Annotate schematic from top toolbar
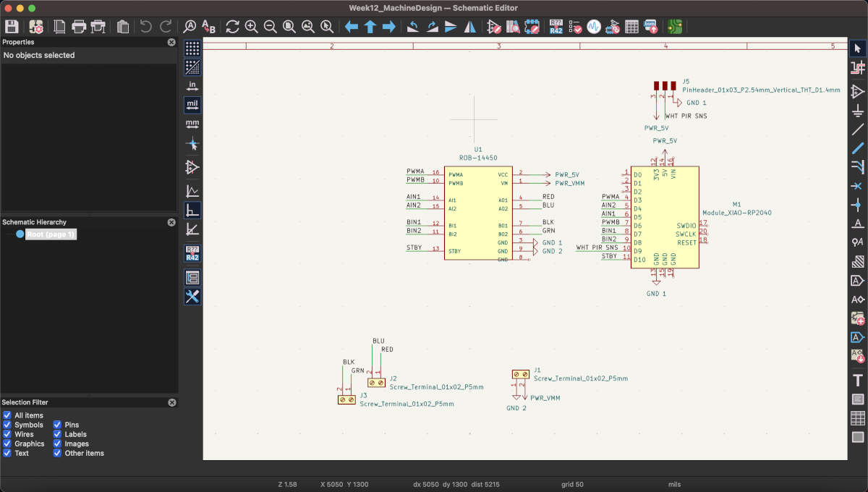 pos(556,27)
